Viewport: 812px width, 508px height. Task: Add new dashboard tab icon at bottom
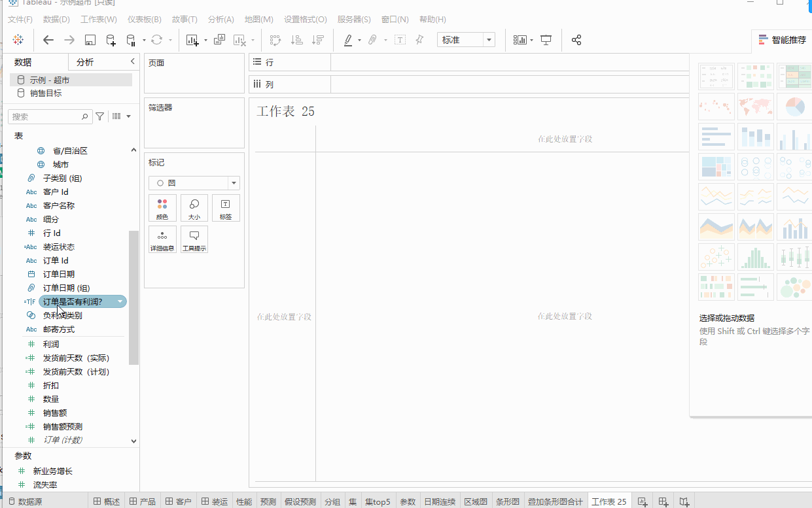(663, 501)
